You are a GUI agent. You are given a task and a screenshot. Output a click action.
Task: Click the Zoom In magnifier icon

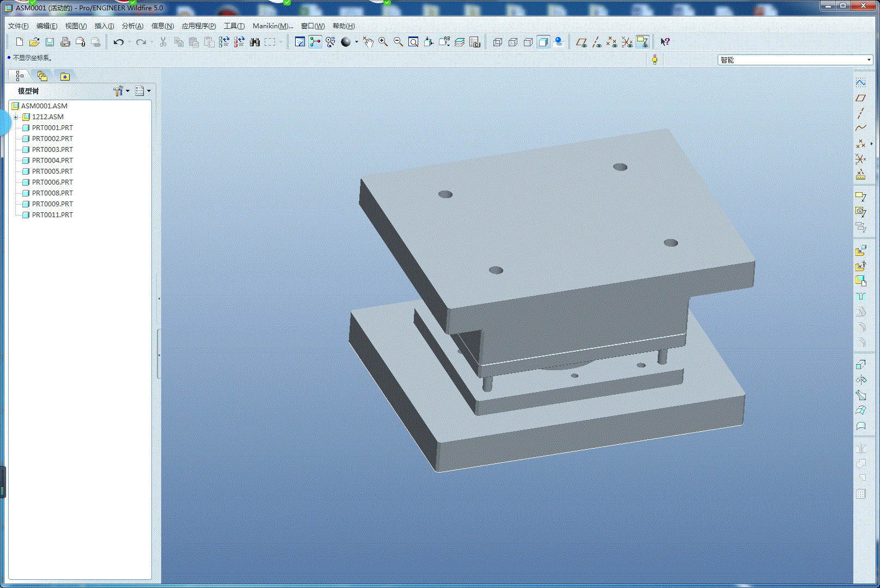383,42
